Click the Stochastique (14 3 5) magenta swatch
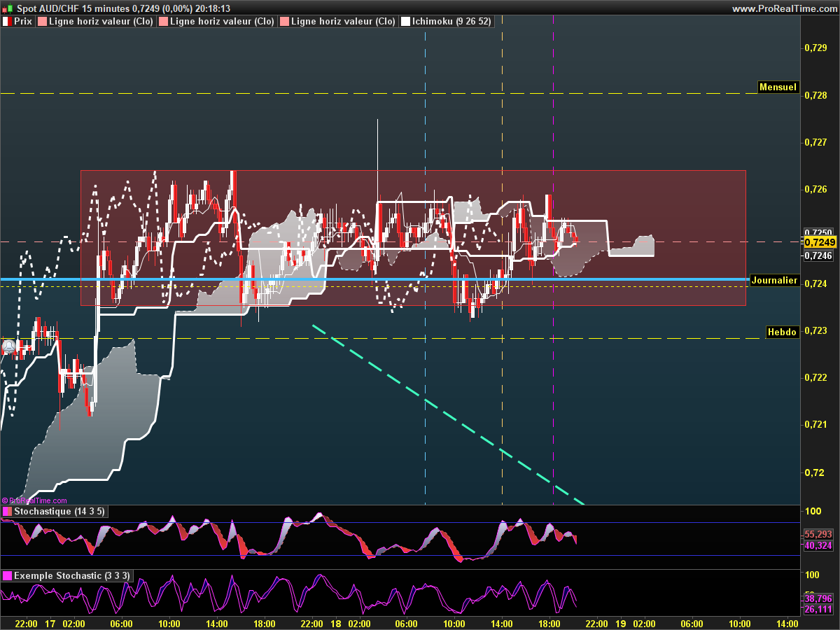Screen dimensions: 840x630 click(x=7, y=512)
